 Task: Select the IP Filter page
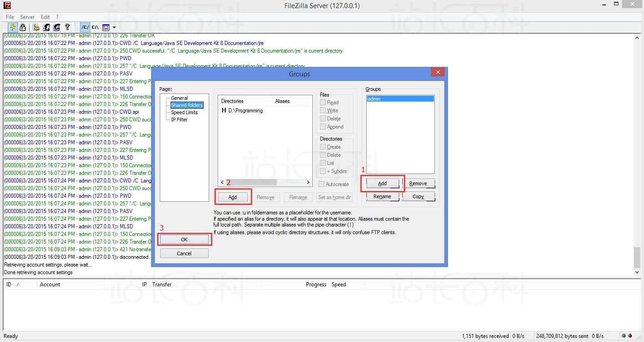(180, 120)
